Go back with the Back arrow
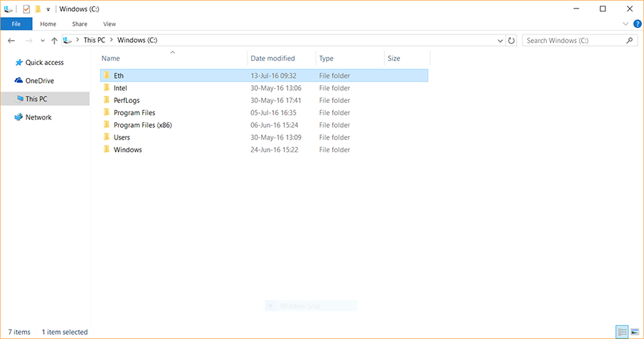The width and height of the screenshot is (644, 339). (11, 40)
